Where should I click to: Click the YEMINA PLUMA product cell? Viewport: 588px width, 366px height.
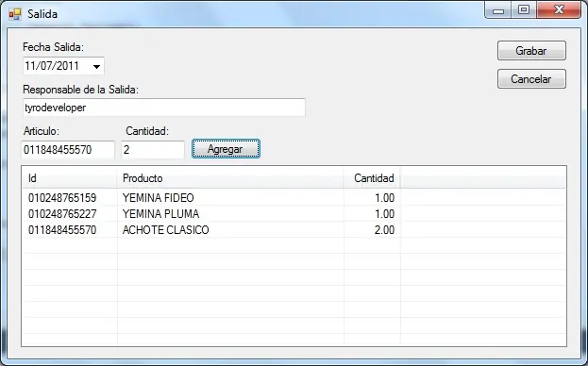tap(160, 214)
